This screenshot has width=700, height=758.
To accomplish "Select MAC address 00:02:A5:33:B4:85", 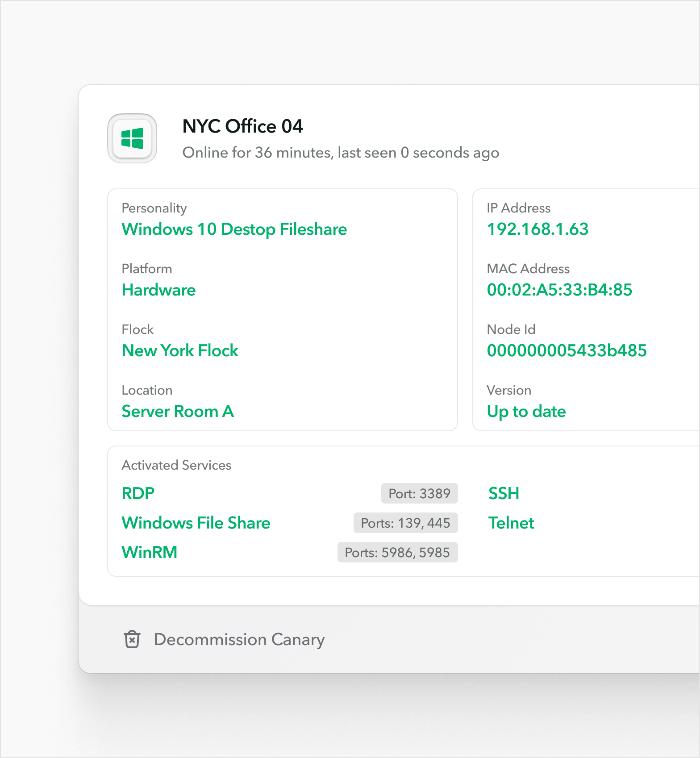I will click(560, 290).
